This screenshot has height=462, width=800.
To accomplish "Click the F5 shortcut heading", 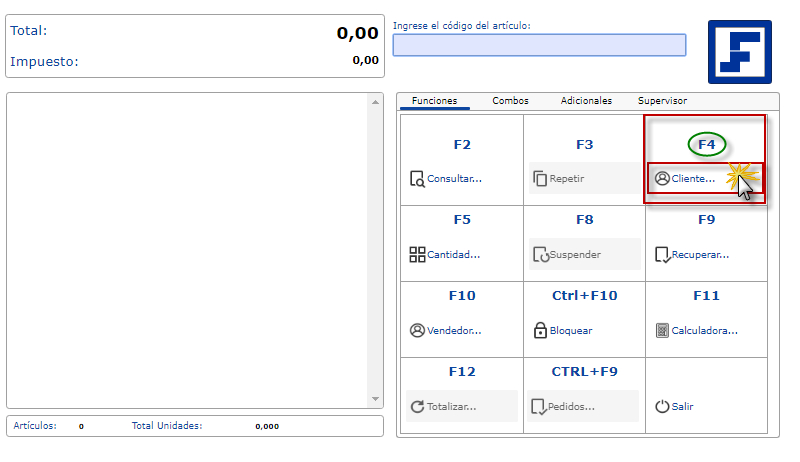I will [x=462, y=220].
